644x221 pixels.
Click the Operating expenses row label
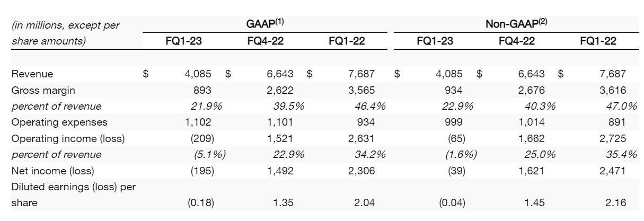[x=59, y=122]
